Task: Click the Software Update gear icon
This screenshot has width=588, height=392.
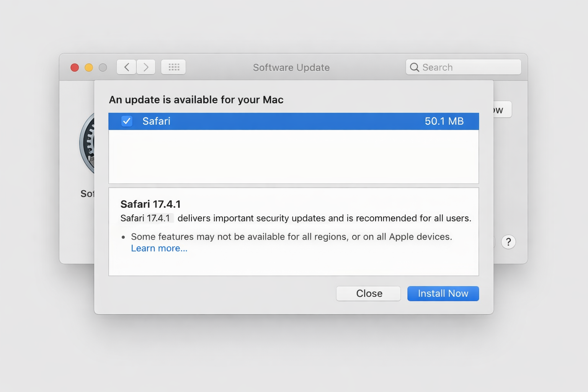Action: (x=87, y=144)
